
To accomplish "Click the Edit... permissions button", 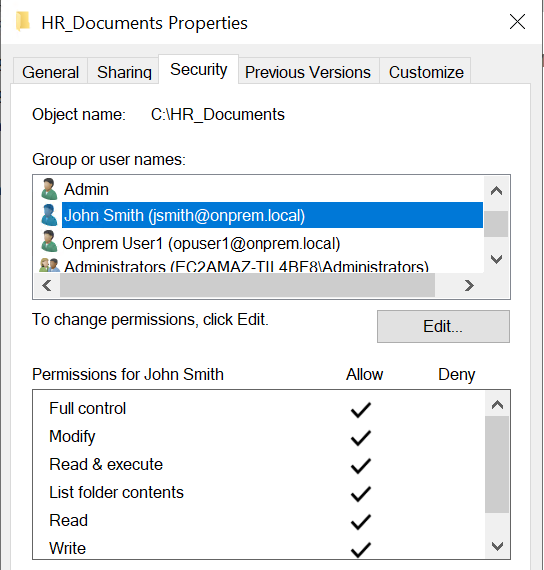I will click(443, 326).
